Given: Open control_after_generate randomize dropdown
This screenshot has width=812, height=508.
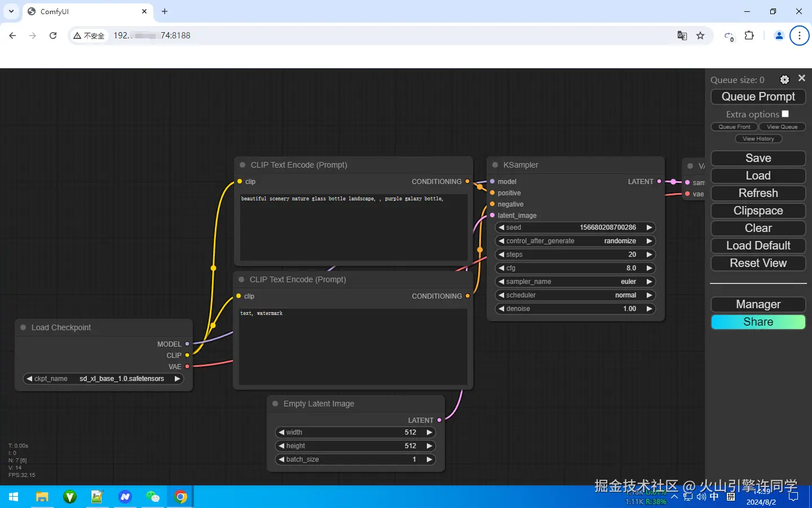Looking at the screenshot, I should 575,241.
